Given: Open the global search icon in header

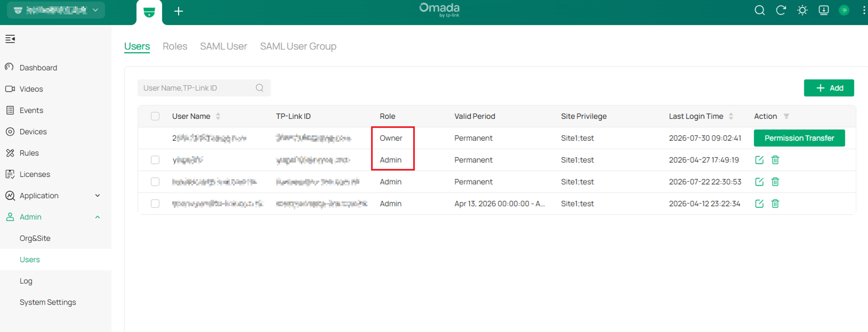Looking at the screenshot, I should coord(759,10).
